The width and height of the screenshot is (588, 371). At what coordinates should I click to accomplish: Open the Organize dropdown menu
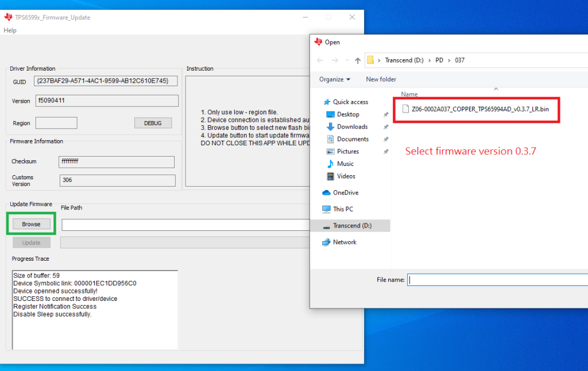click(334, 79)
